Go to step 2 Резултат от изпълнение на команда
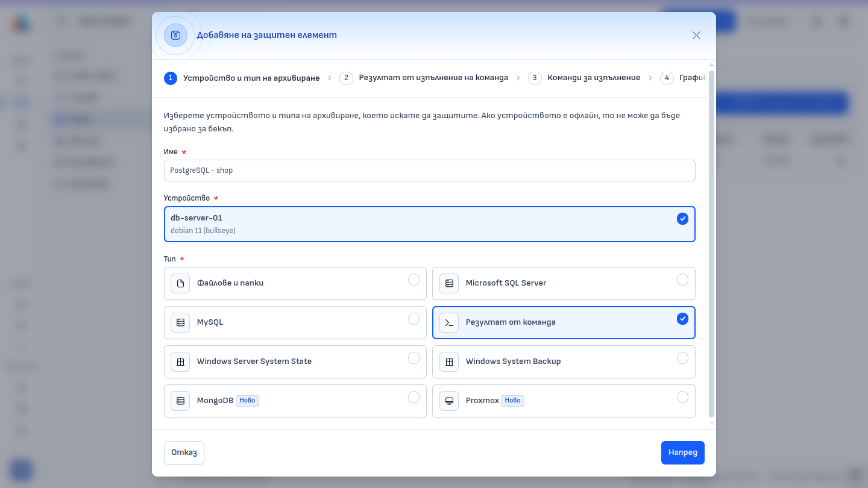Image resolution: width=868 pixels, height=488 pixels. [424, 78]
